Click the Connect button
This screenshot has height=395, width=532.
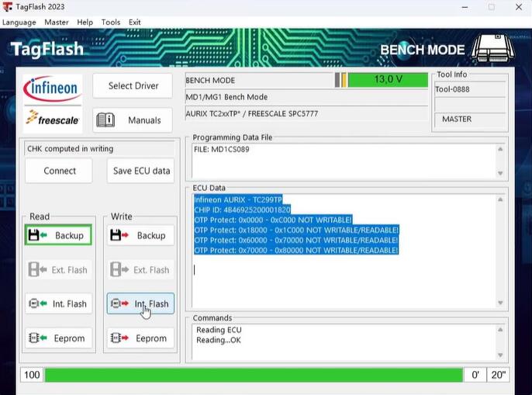pyautogui.click(x=59, y=171)
